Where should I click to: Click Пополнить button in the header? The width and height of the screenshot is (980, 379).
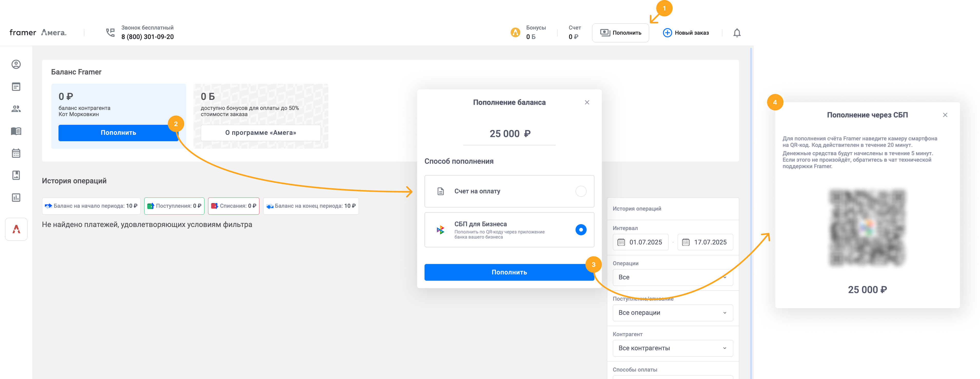620,33
